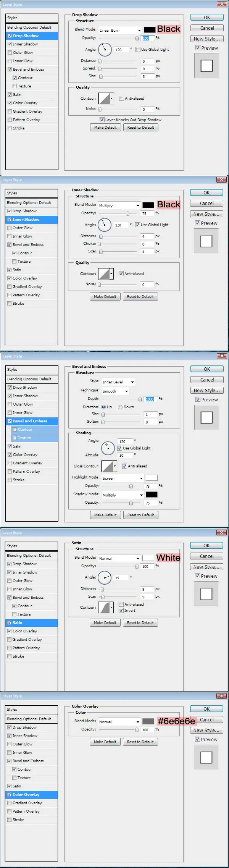The image size is (229, 868).
Task: Click the white color swatch in Satin settings
Action: pyautogui.click(x=148, y=558)
